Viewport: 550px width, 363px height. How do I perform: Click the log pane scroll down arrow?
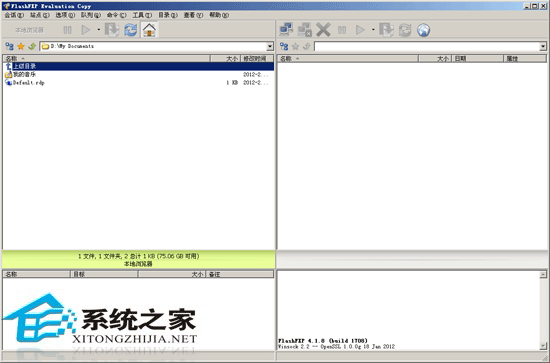click(x=543, y=346)
